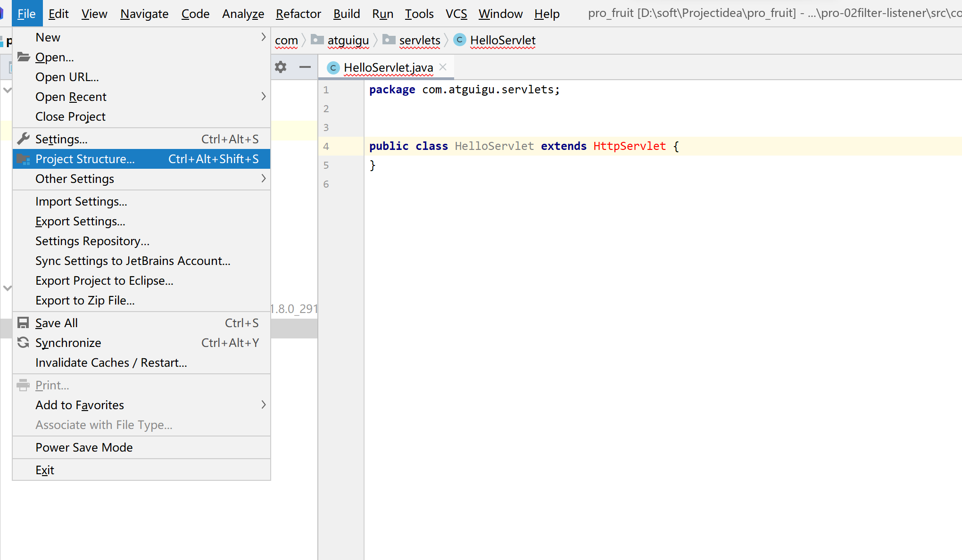Open the Edit menu
The width and height of the screenshot is (962, 560).
pyautogui.click(x=58, y=14)
